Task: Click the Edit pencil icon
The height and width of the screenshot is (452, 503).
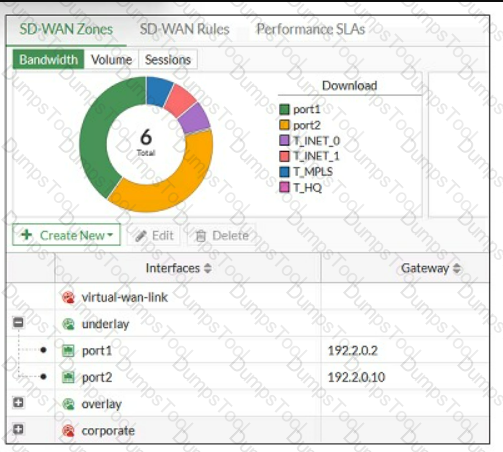Action: (141, 236)
